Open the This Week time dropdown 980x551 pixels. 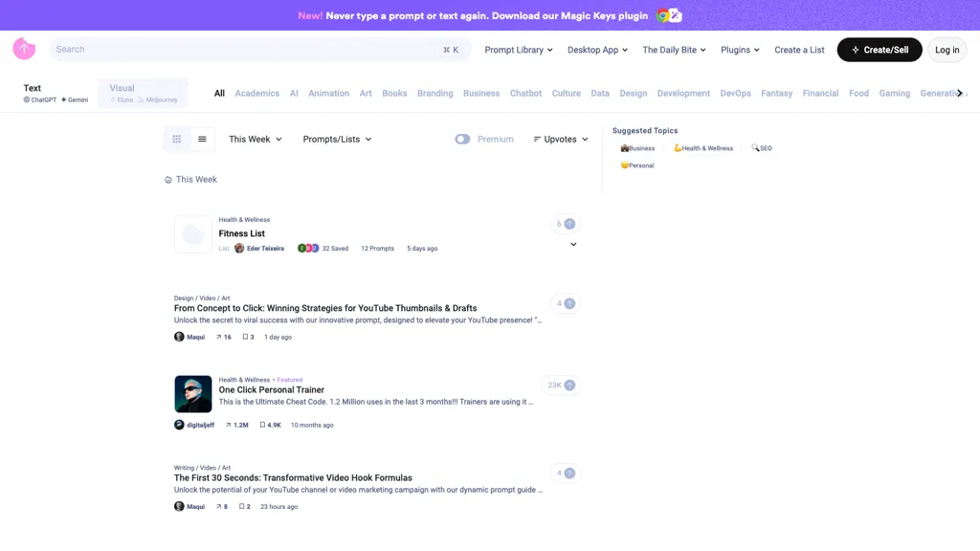coord(256,140)
